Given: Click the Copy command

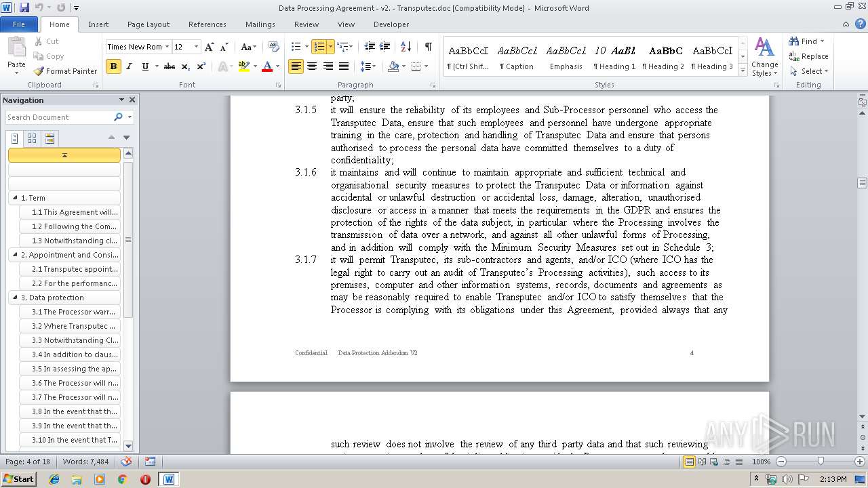Looking at the screenshot, I should coord(49,56).
